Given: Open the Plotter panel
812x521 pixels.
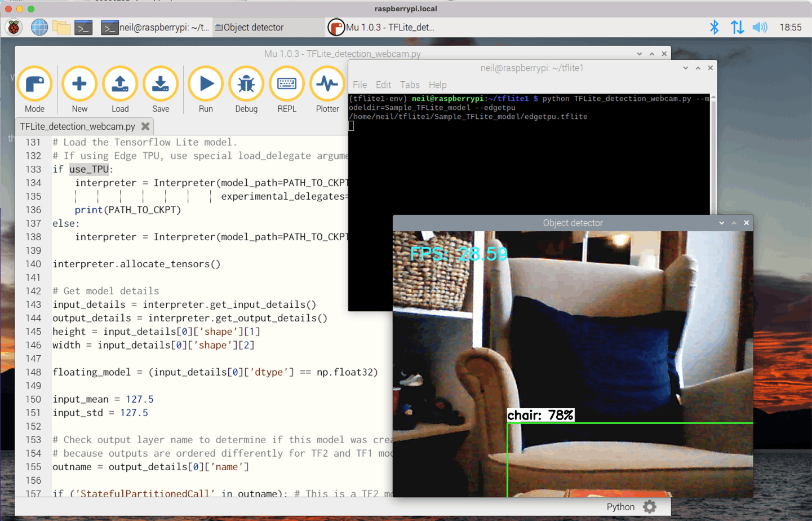Looking at the screenshot, I should click(327, 85).
